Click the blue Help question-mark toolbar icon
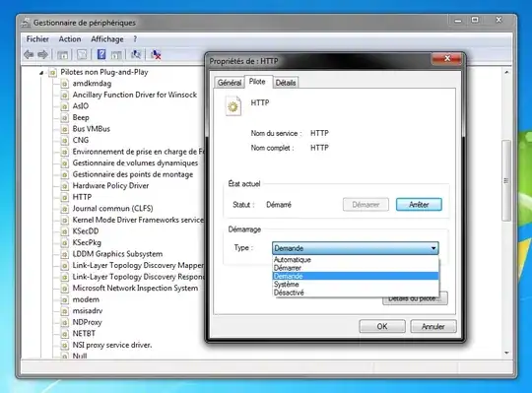This screenshot has height=393, width=532. pos(101,54)
